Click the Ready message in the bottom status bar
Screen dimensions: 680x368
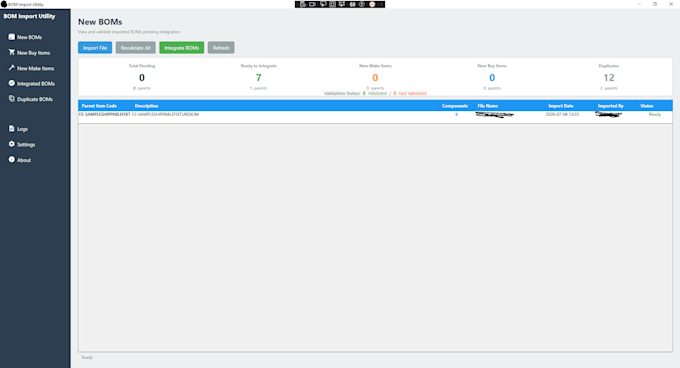87,357
